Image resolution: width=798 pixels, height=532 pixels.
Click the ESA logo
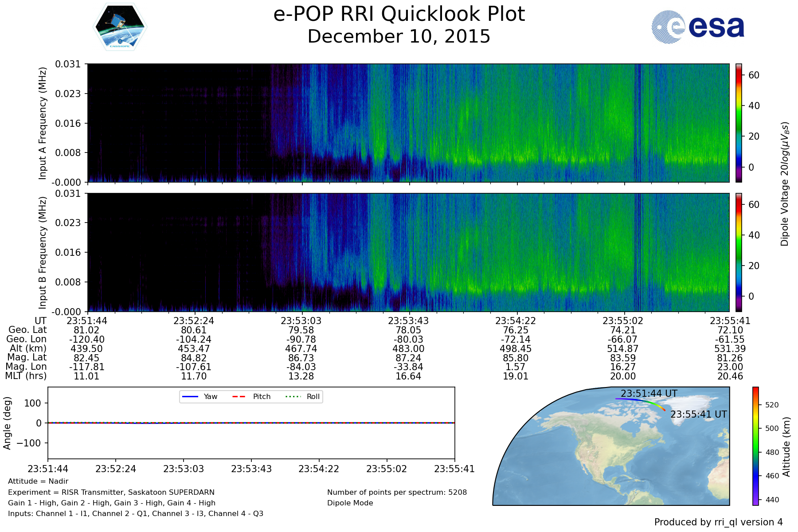click(x=698, y=27)
